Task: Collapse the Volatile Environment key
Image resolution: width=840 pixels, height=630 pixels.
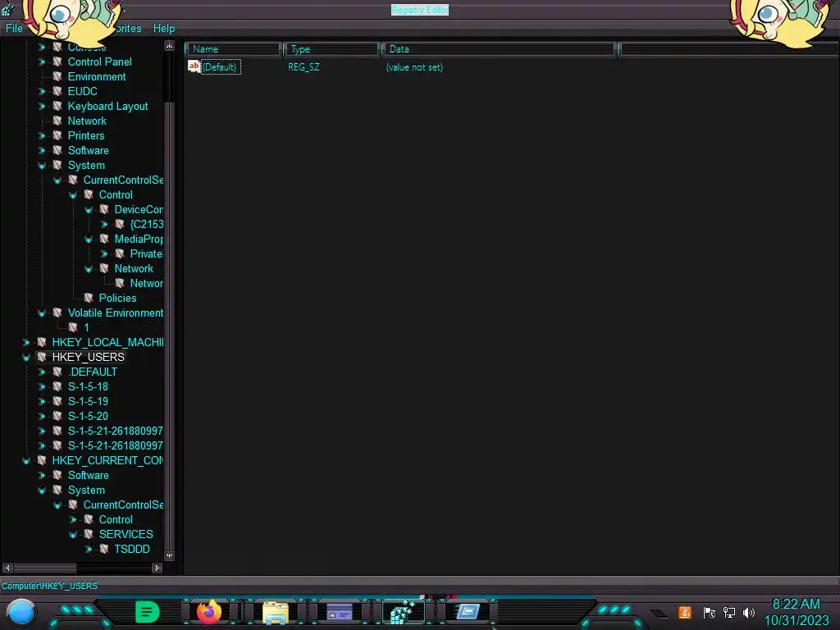Action: click(42, 313)
